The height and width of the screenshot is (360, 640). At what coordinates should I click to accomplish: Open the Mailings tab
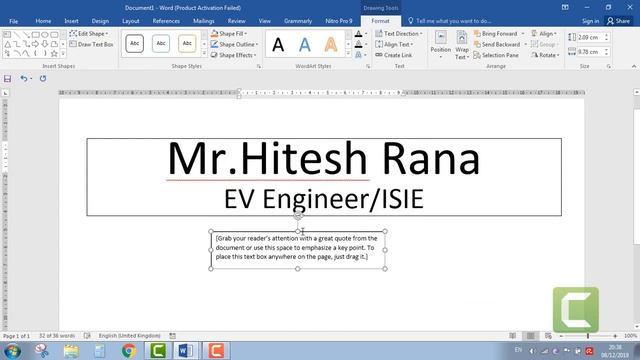204,21
